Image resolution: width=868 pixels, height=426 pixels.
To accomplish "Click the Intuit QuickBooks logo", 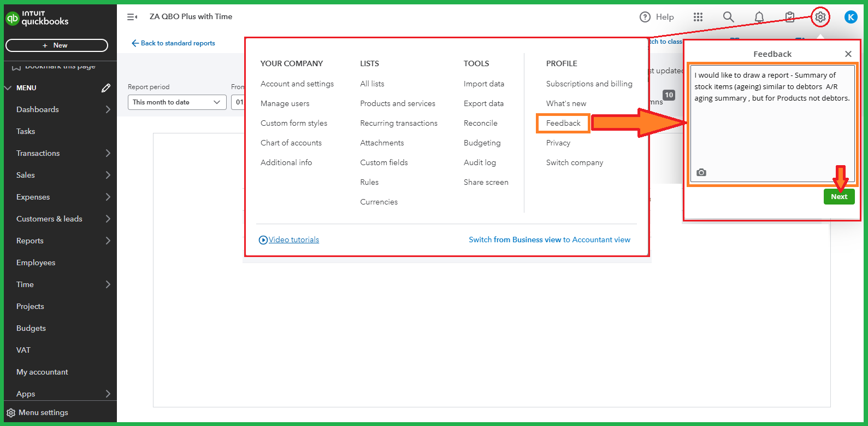I will (x=37, y=19).
